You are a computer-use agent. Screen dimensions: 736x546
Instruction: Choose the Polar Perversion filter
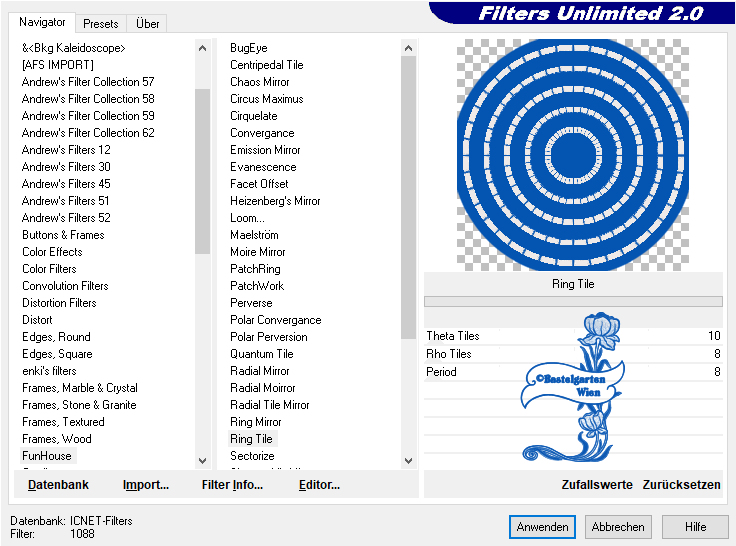click(x=269, y=337)
